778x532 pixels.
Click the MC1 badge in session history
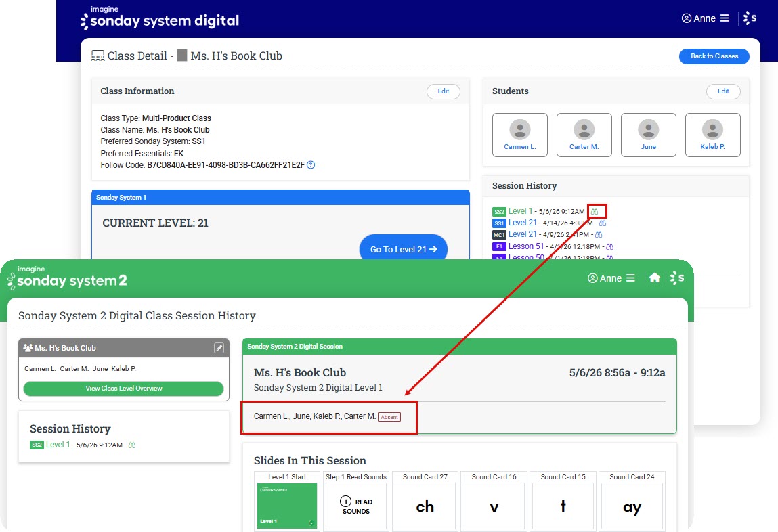(x=498, y=235)
